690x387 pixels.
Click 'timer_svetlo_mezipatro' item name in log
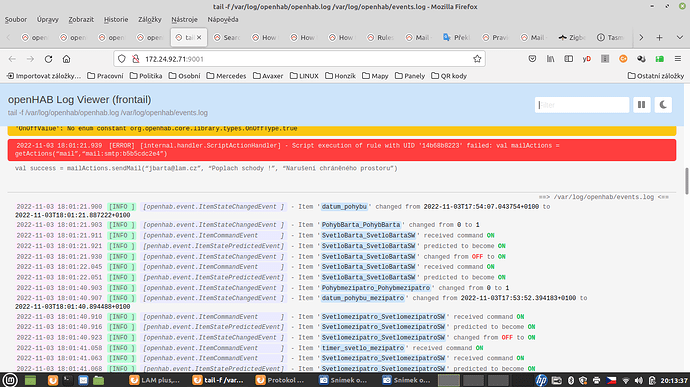[x=363, y=348]
